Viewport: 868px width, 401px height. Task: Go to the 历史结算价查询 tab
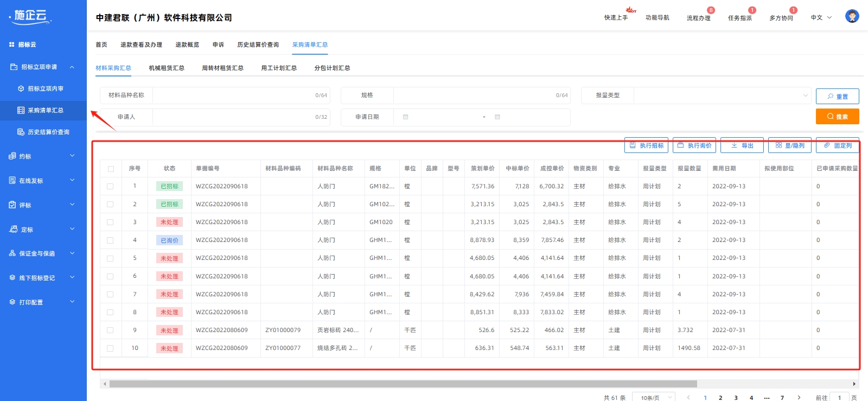(258, 45)
